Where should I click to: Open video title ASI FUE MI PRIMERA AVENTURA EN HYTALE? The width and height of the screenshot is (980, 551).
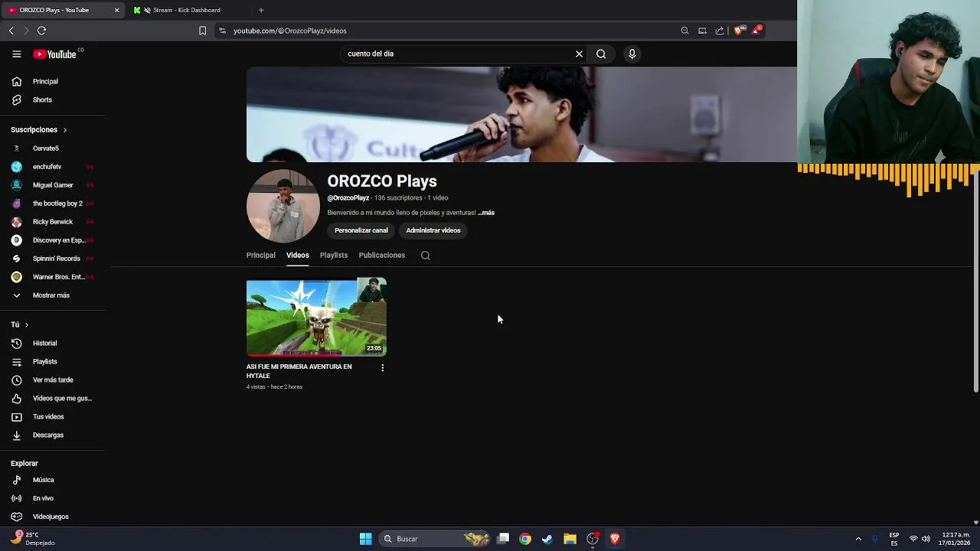pyautogui.click(x=299, y=371)
